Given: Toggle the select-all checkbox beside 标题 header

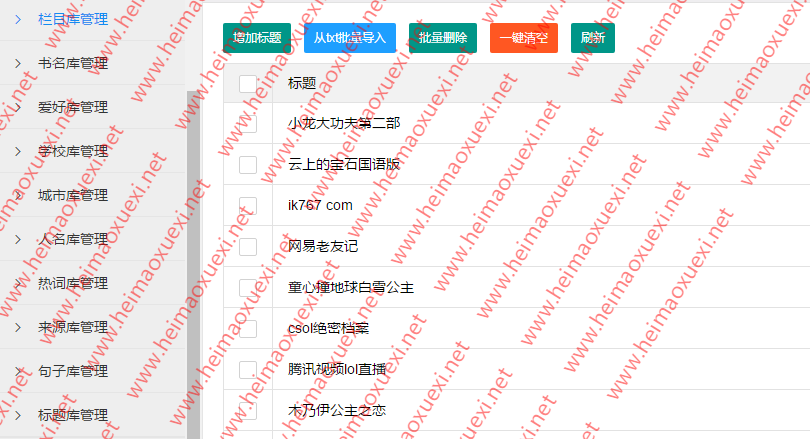Looking at the screenshot, I should (x=248, y=83).
